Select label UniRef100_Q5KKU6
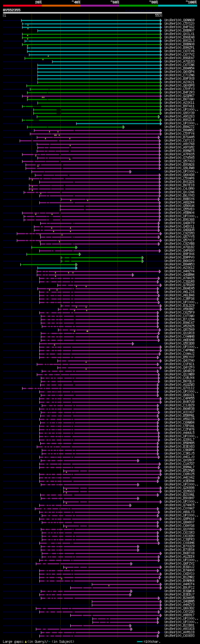The image size is (200, 644). coord(179,206)
